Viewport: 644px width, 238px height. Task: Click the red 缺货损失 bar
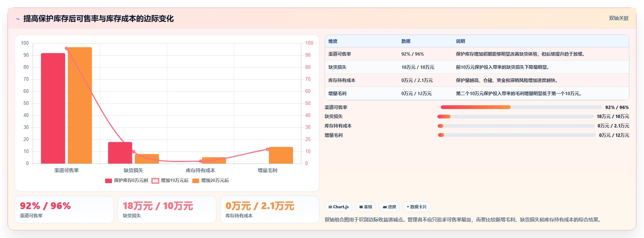pyautogui.click(x=120, y=153)
